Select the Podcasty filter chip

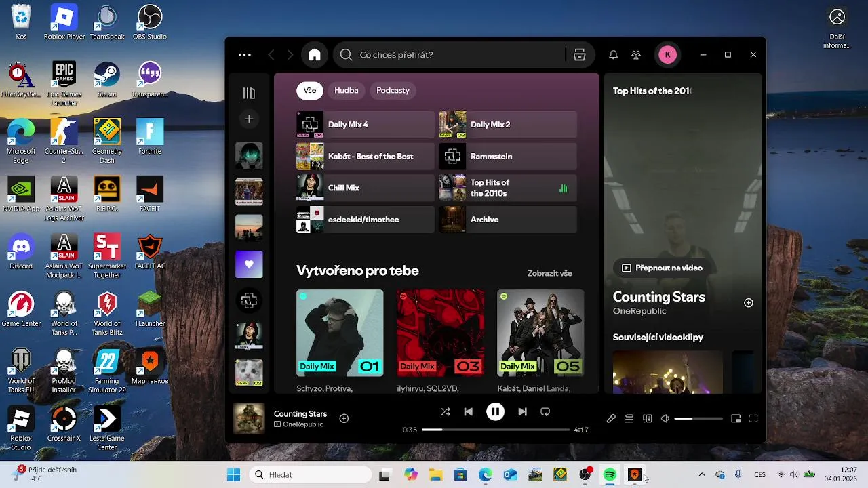point(393,90)
